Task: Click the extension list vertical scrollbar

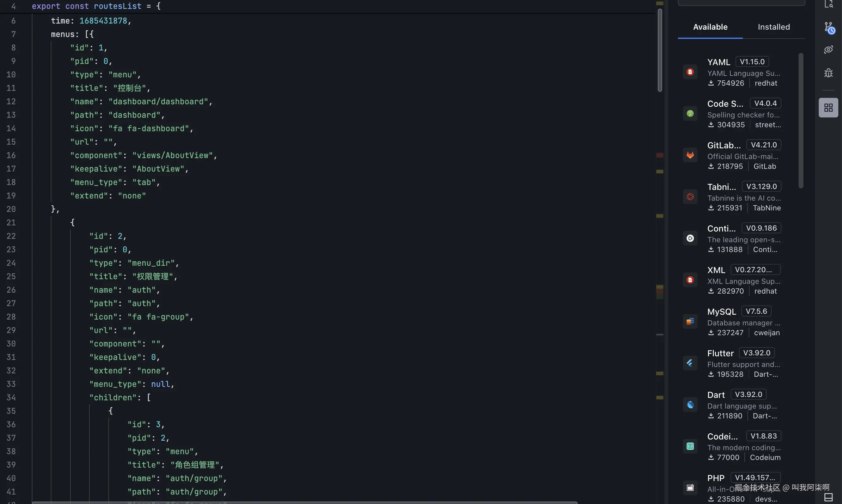Action: [x=801, y=120]
